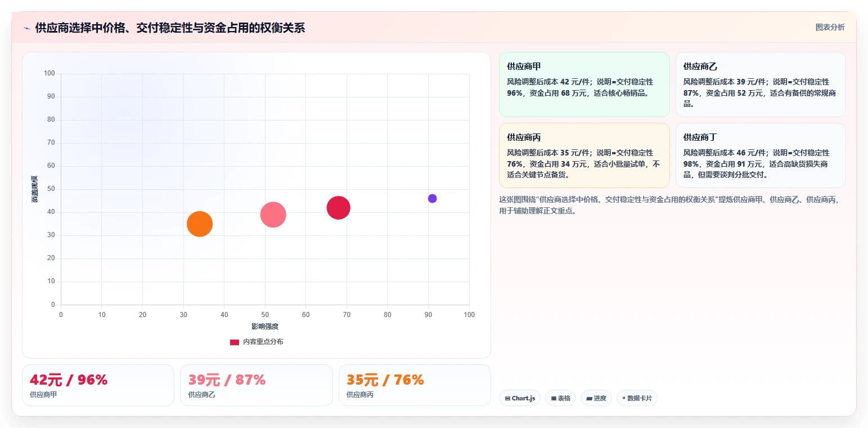This screenshot has height=428, width=868.
Task: Click the 供应商乙 label under 39元
Action: click(x=202, y=395)
